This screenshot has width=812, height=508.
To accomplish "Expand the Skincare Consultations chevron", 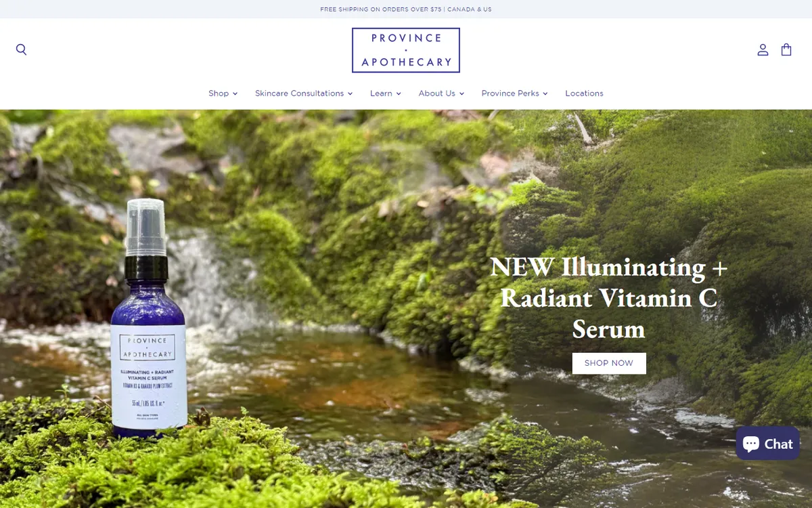I will (x=350, y=93).
